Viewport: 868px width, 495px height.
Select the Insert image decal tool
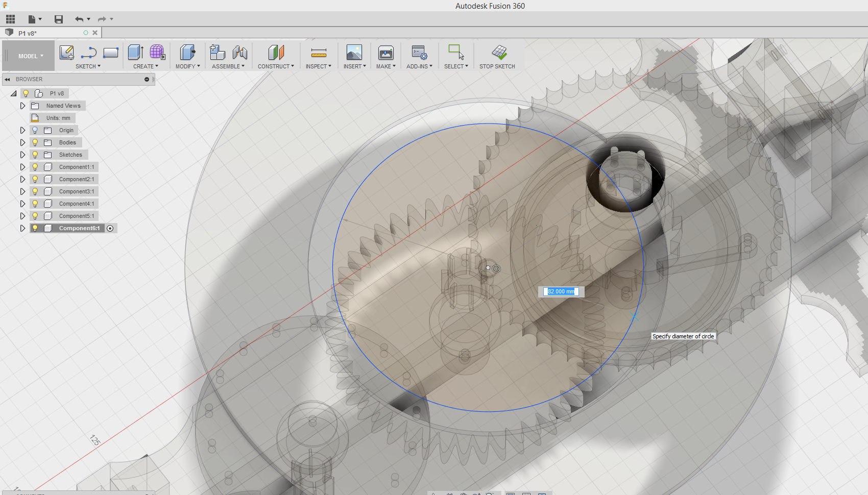click(354, 52)
